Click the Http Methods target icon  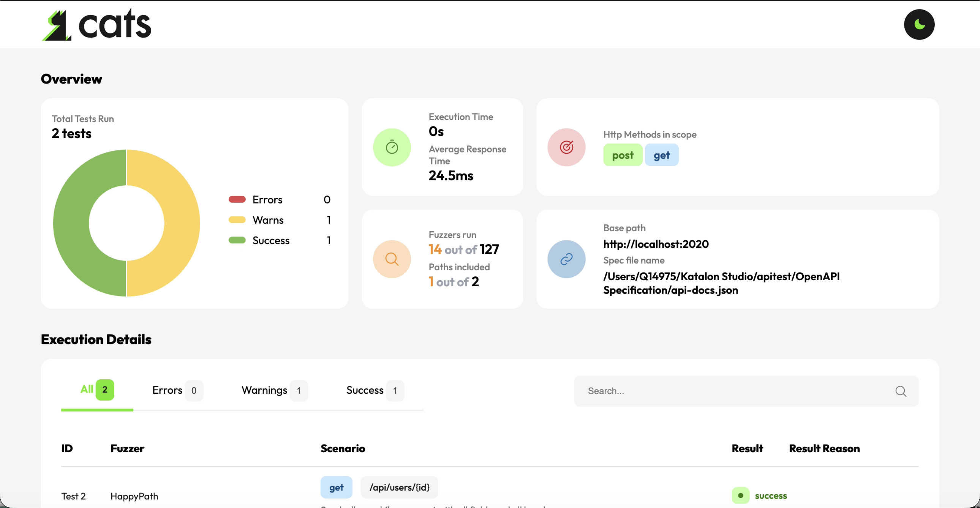566,147
